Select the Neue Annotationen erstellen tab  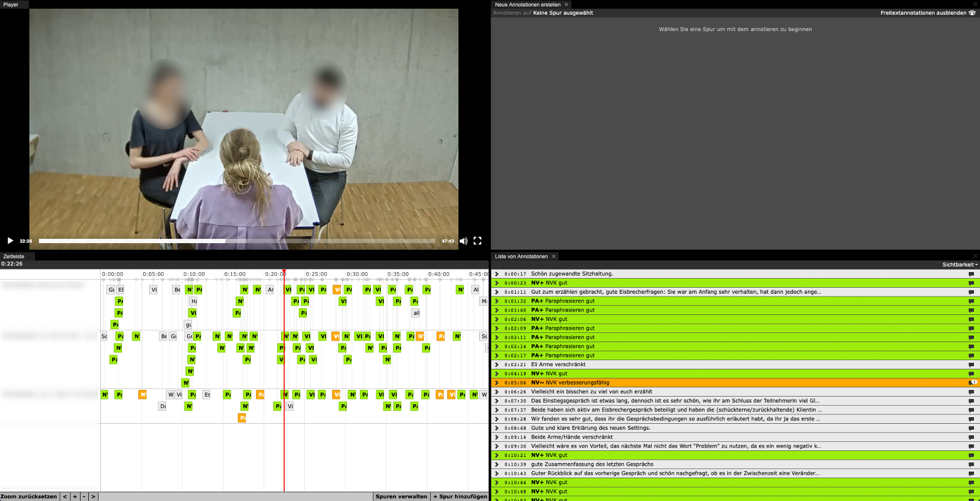pyautogui.click(x=527, y=5)
